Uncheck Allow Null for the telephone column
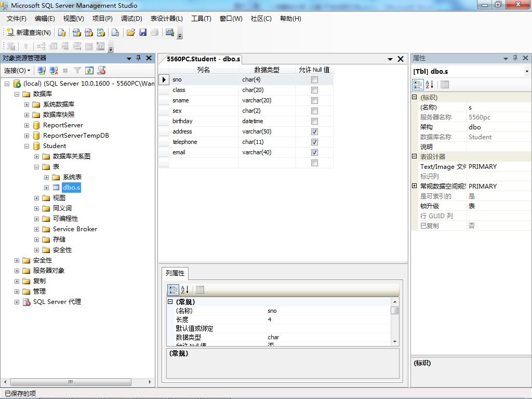Screen dimensions: 532x399 [314, 142]
